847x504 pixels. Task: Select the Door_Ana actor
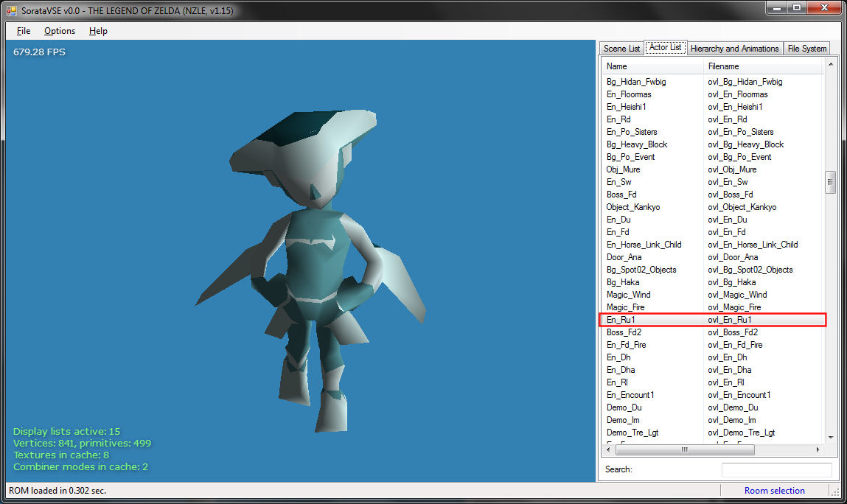click(713, 257)
